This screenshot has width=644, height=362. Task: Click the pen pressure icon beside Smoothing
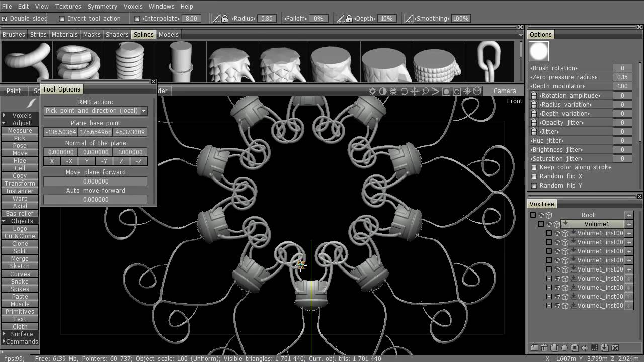pos(409,18)
